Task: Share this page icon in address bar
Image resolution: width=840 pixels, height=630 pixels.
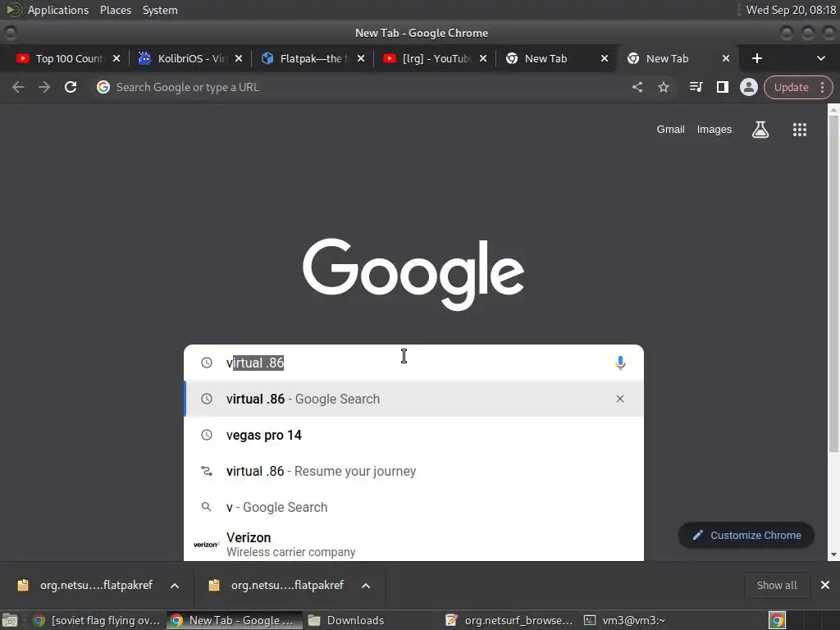Action: tap(637, 87)
